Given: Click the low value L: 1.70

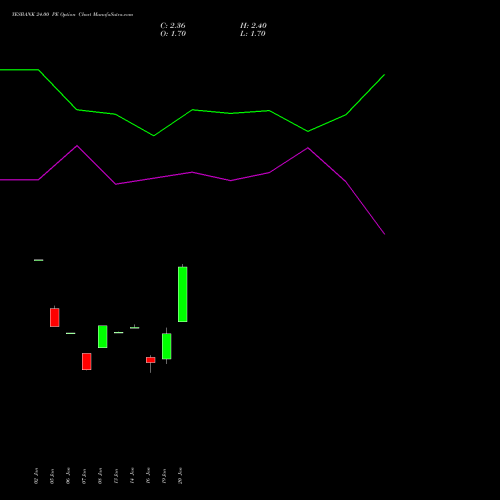Looking at the screenshot, I should coord(253,34).
